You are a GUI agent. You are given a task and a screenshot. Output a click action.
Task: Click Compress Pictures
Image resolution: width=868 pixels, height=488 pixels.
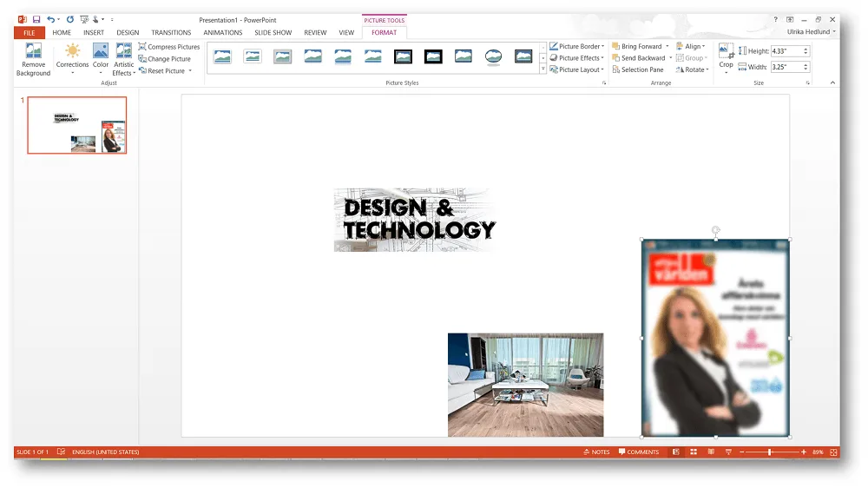pyautogui.click(x=169, y=47)
